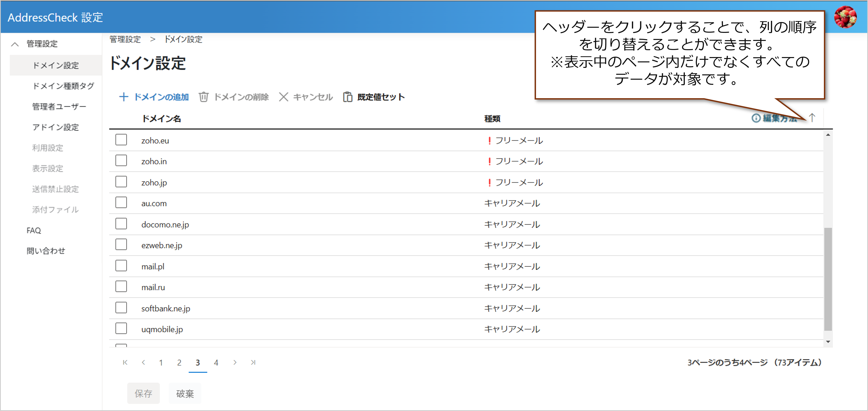Click the 破棄 button

coord(185,393)
